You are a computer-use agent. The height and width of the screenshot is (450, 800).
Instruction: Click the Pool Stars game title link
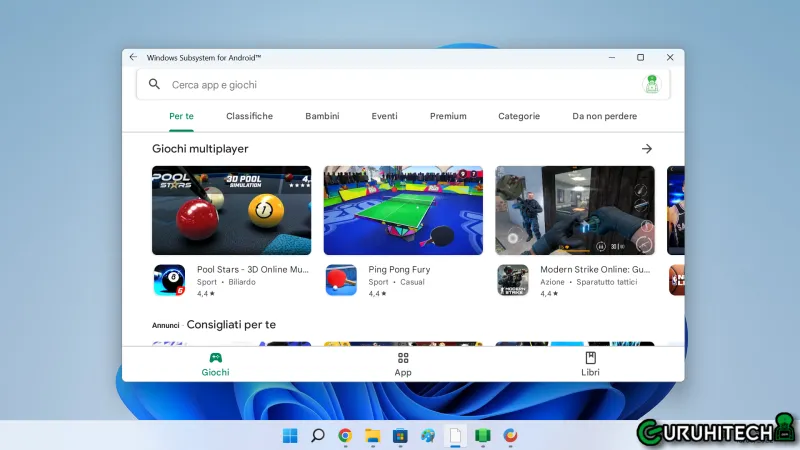tap(252, 269)
